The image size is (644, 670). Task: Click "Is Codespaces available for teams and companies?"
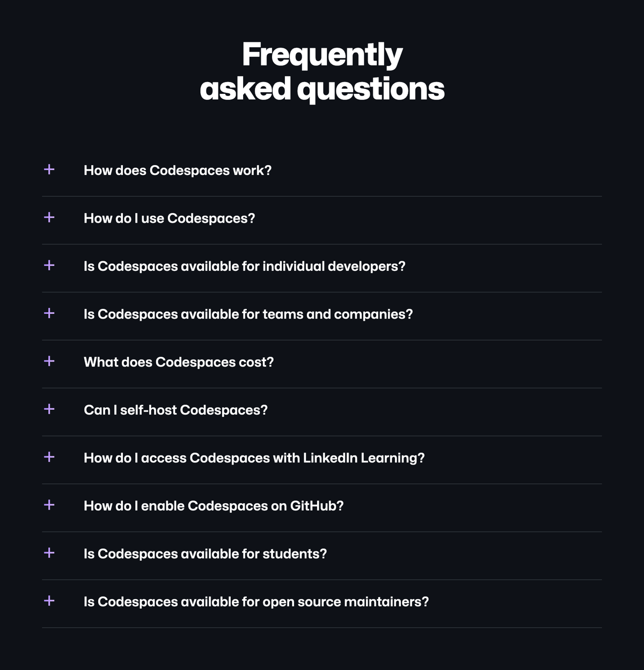pyautogui.click(x=249, y=314)
